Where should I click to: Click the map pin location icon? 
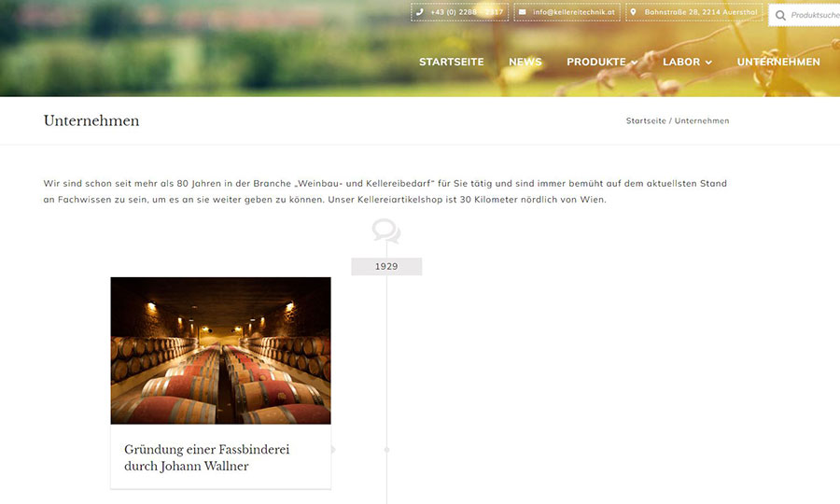[x=633, y=12]
